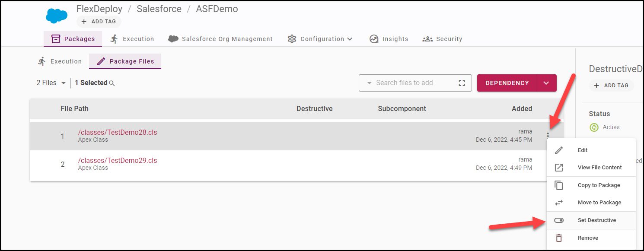Click the Subcomponent column header
644x251 pixels.
pos(402,109)
